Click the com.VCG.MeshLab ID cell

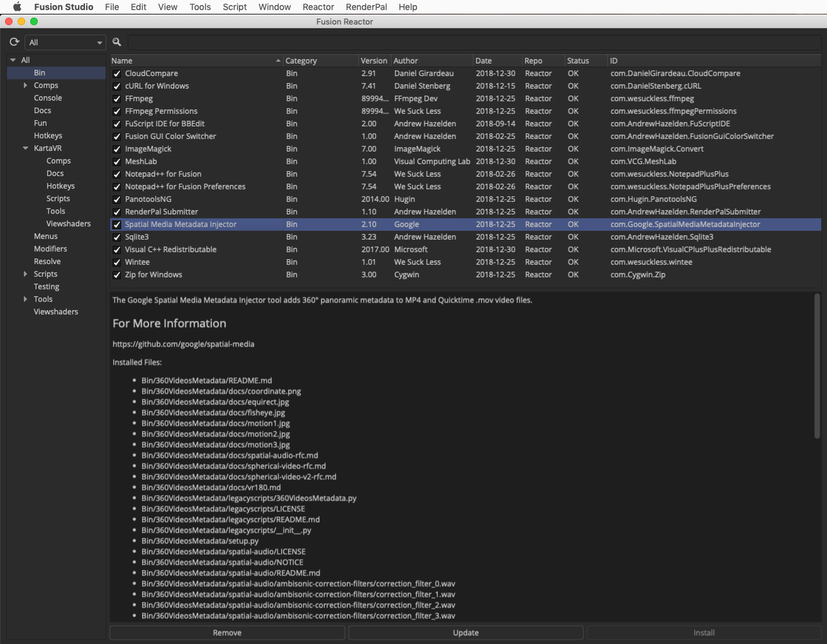tap(643, 162)
